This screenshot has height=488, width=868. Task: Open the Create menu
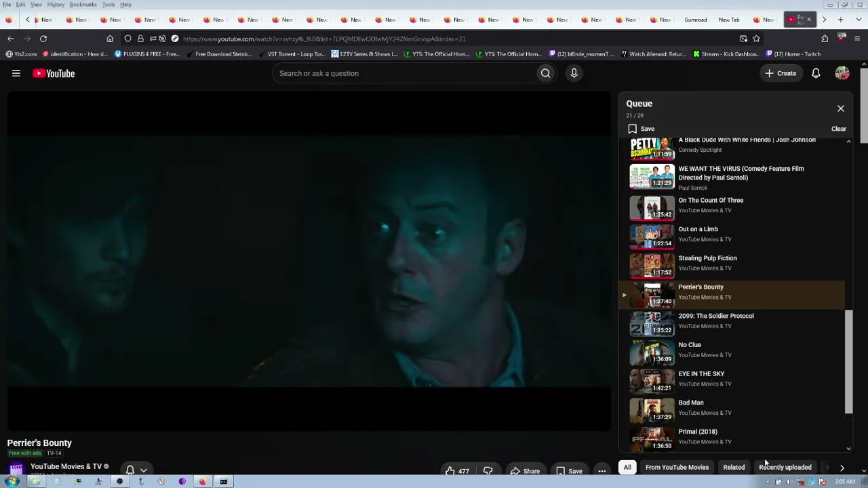pos(781,73)
